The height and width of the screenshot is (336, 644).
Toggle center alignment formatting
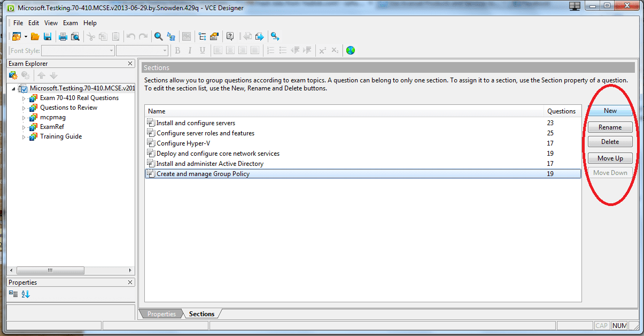pos(230,50)
